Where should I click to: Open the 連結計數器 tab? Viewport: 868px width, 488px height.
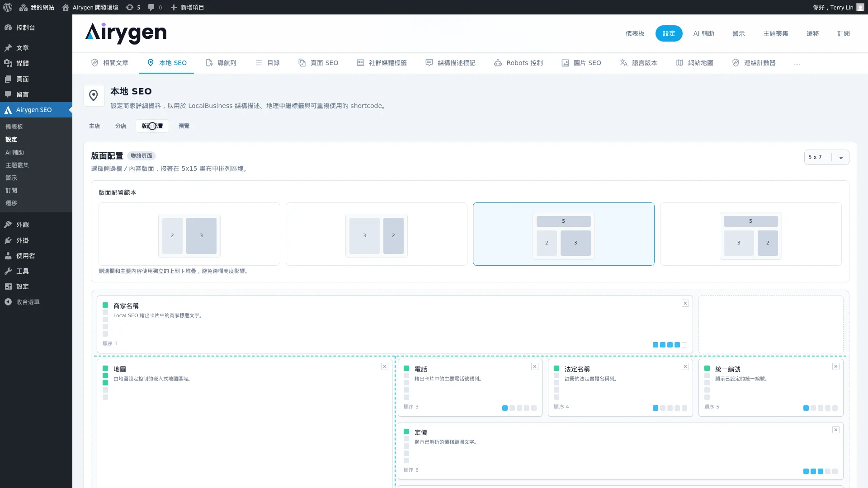point(754,63)
